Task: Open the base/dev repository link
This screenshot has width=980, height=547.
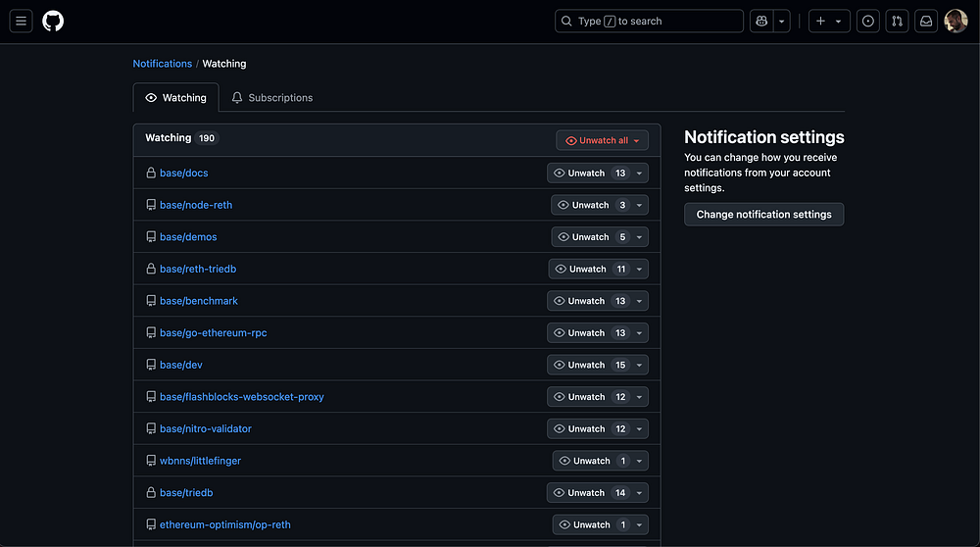Action: pyautogui.click(x=180, y=365)
